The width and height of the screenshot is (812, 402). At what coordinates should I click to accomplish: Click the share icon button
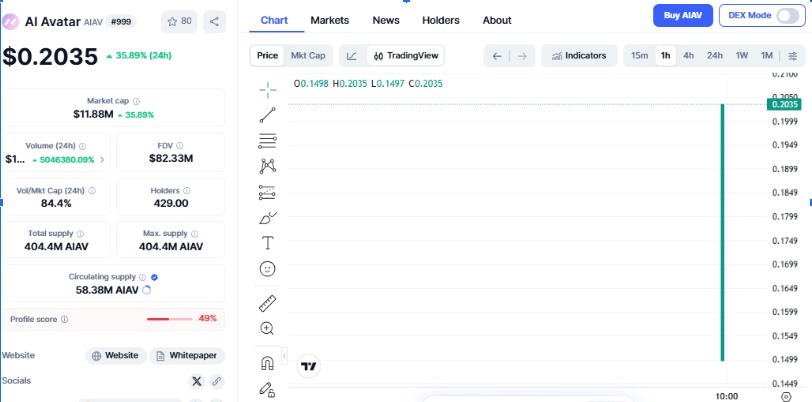[215, 21]
